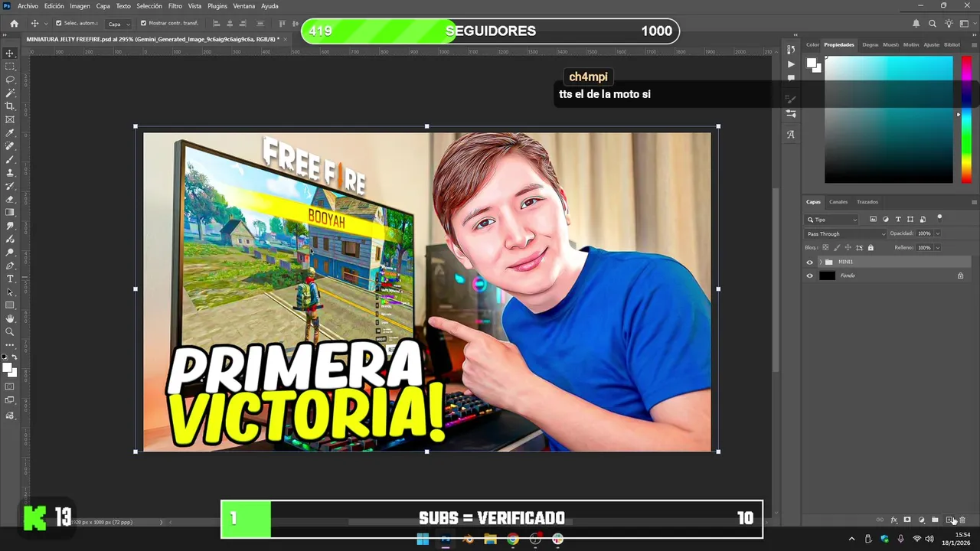Select the Eraser tool
Image resolution: width=980 pixels, height=551 pixels.
click(x=10, y=199)
